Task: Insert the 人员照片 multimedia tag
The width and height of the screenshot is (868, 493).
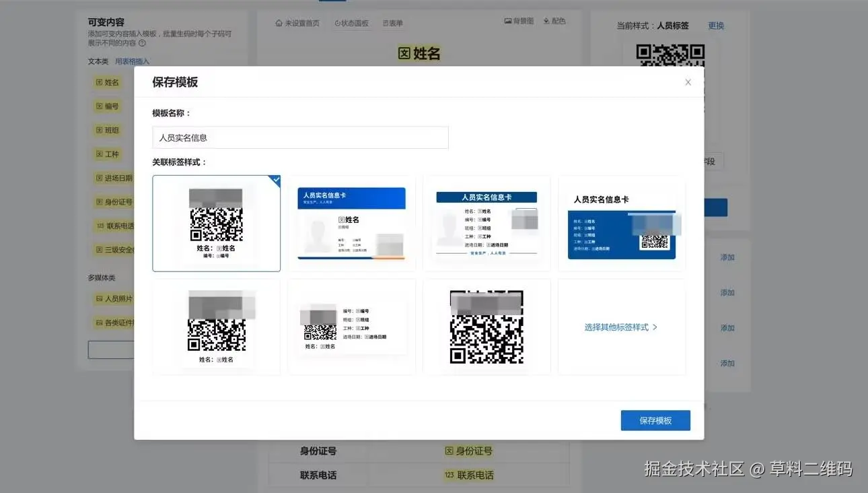Action: point(113,298)
